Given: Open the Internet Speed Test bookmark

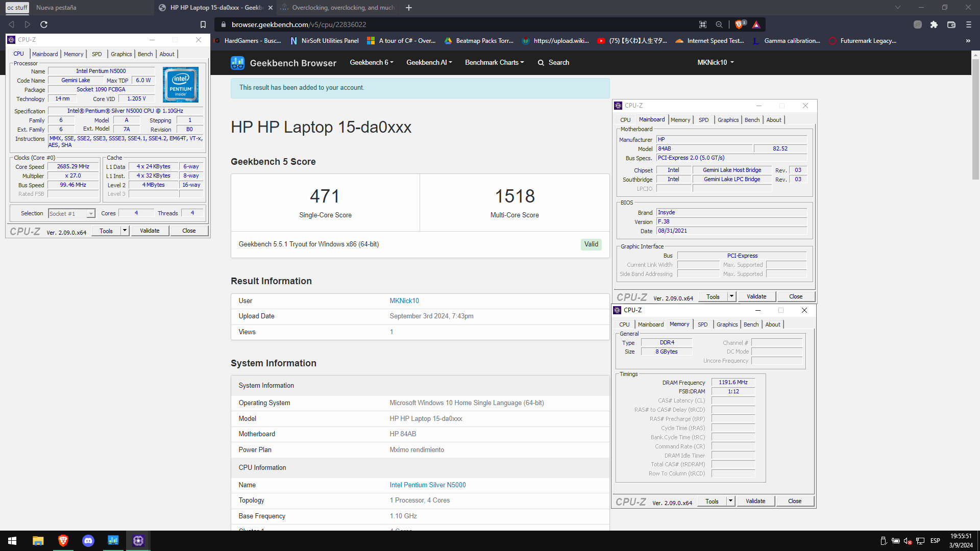Looking at the screenshot, I should [x=709, y=41].
